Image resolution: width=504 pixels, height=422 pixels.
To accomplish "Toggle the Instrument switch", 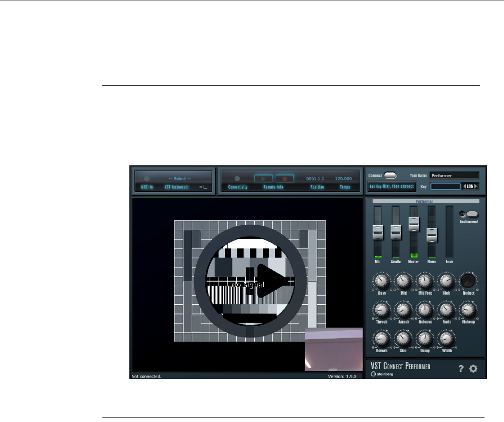I will click(x=472, y=214).
